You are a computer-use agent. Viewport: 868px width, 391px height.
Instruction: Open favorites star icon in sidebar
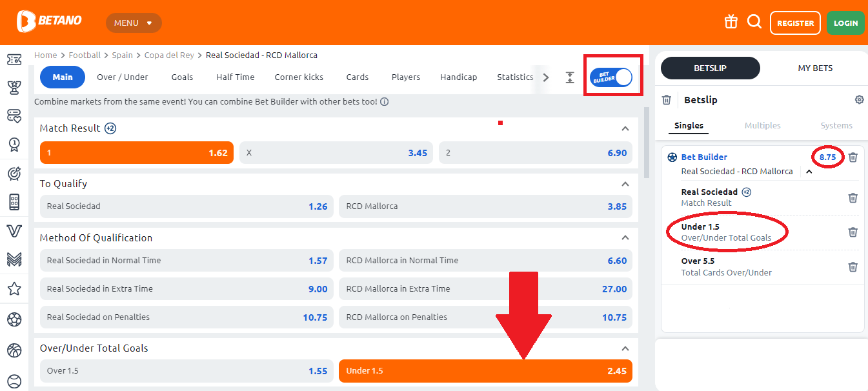pos(14,288)
